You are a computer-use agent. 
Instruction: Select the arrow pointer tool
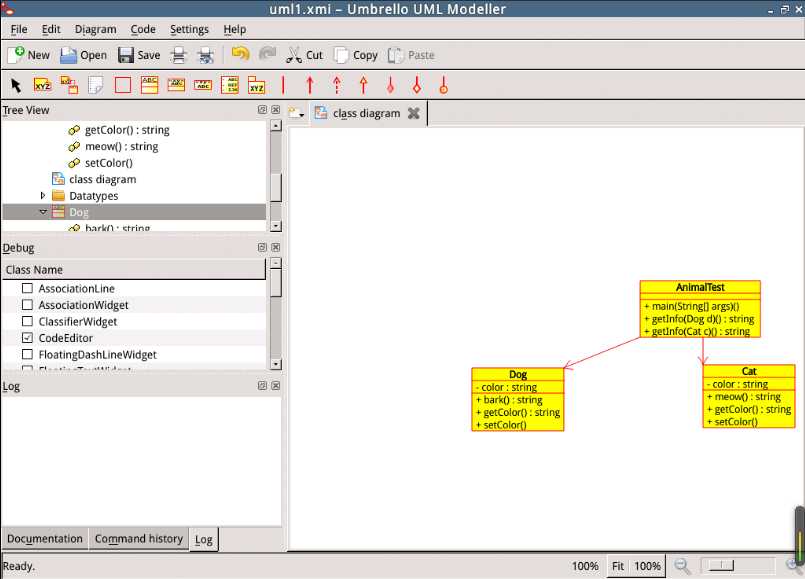pos(16,85)
